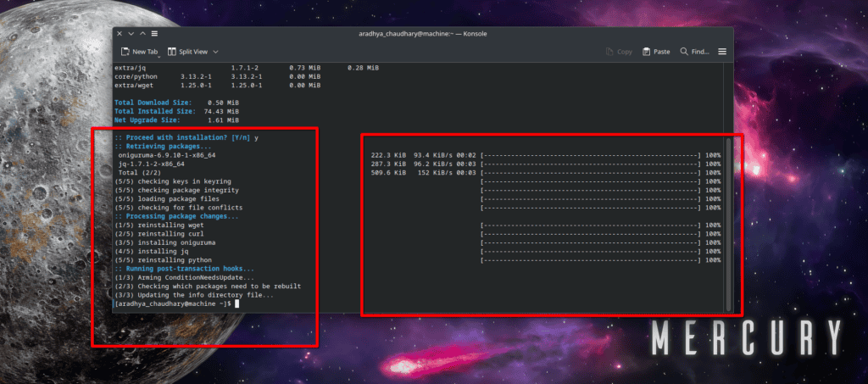The image size is (868, 384).
Task: Open a new tab in Konsole
Action: coord(139,52)
